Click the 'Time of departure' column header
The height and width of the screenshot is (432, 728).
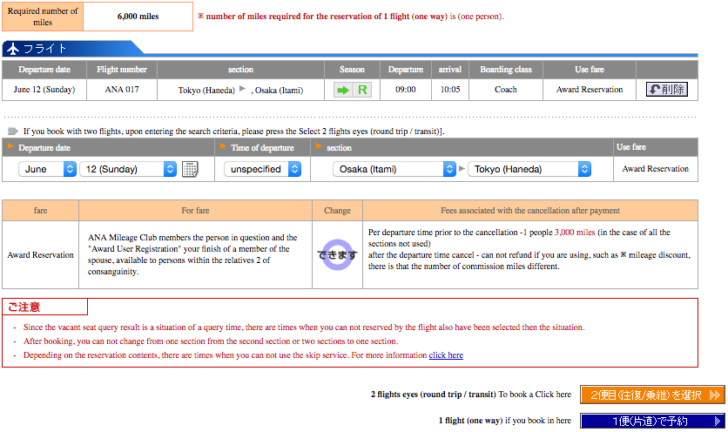262,148
